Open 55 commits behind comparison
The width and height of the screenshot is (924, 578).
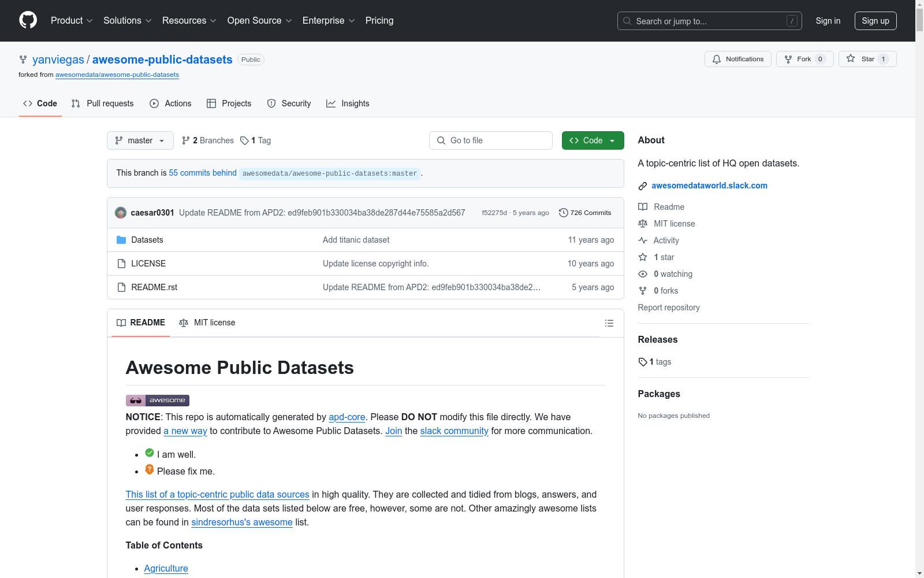203,173
